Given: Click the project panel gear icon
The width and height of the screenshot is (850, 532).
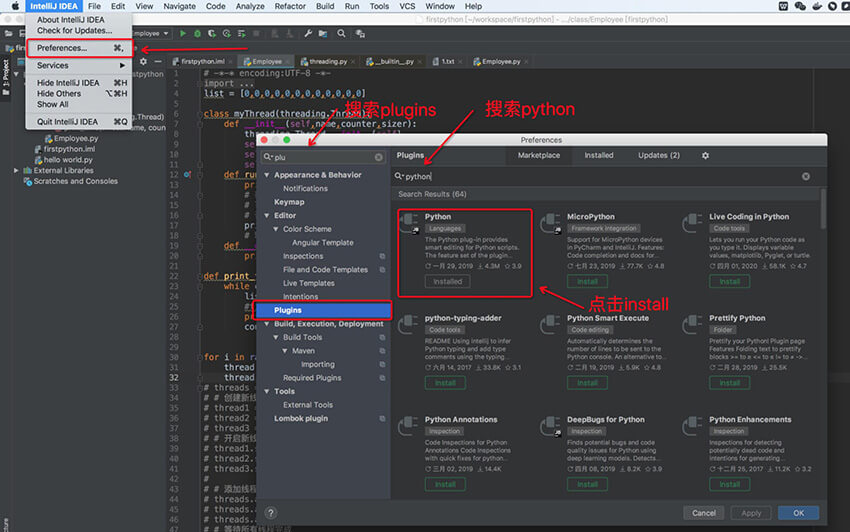Looking at the screenshot, I should [x=143, y=62].
